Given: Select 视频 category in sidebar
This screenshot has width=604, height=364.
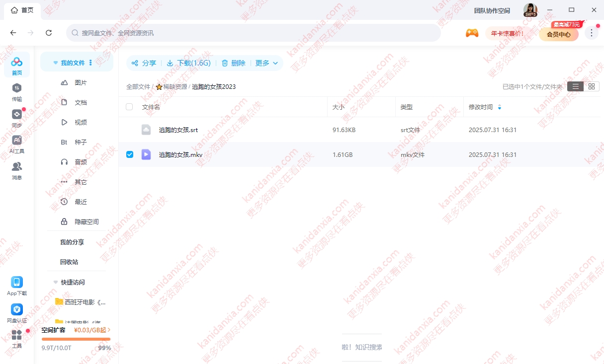Looking at the screenshot, I should (x=81, y=122).
